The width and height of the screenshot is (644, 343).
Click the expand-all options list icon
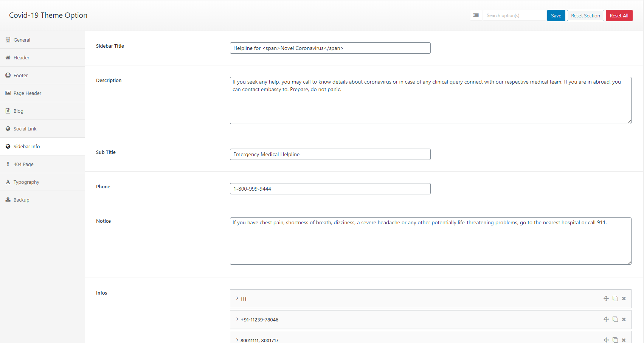(476, 16)
